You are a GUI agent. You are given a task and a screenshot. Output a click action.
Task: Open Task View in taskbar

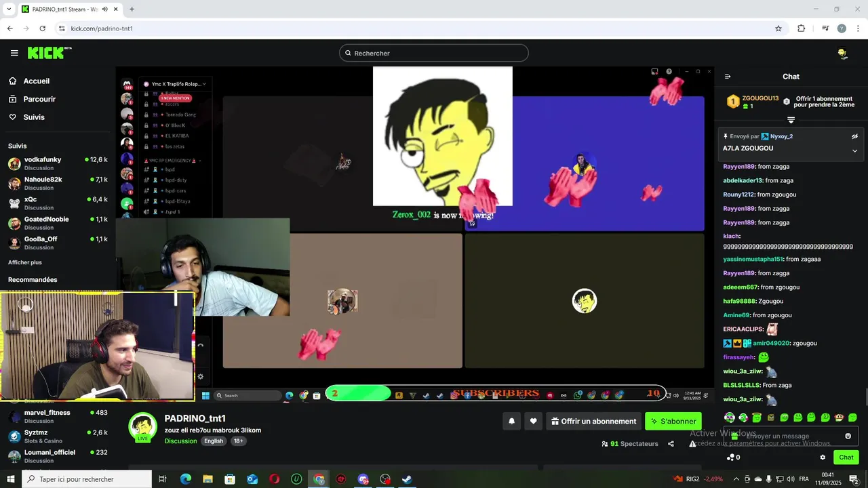click(x=163, y=479)
